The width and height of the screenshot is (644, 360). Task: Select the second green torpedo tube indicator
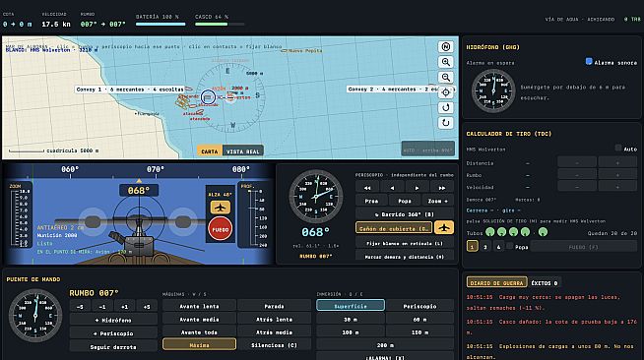coord(501,232)
